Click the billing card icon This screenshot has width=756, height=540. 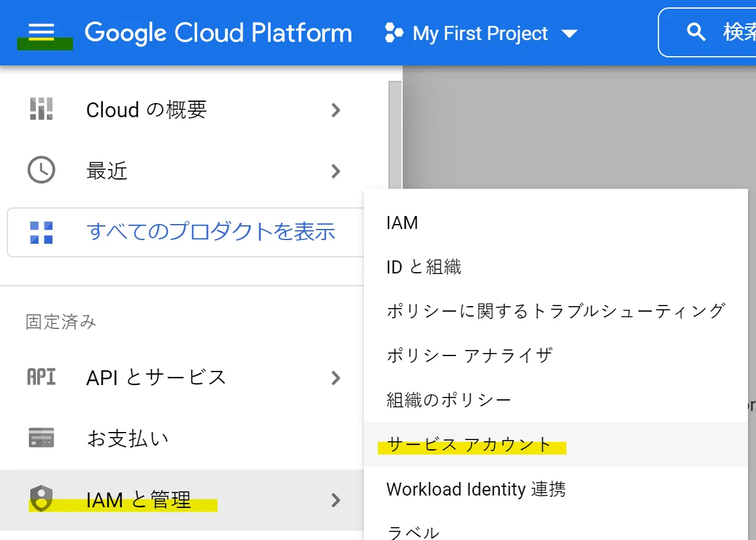tap(41, 438)
